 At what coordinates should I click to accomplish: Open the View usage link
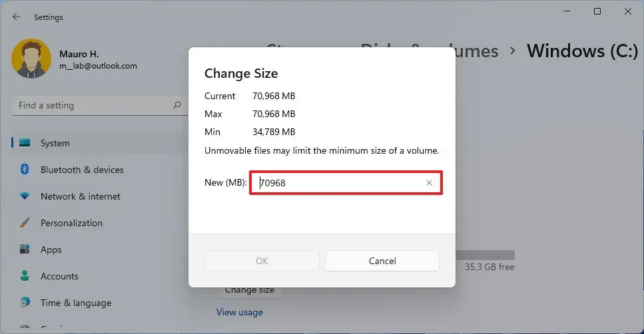click(240, 312)
